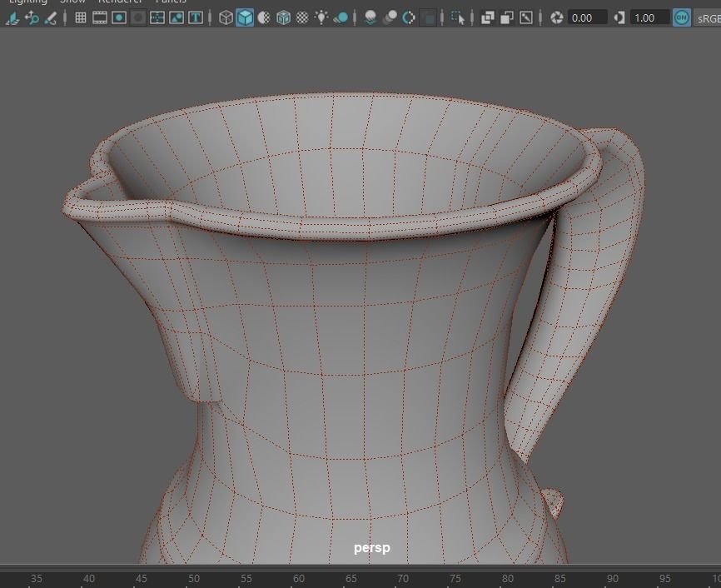The image size is (721, 588).
Task: Select Smooth Shade All cube icon
Action: tap(245, 18)
